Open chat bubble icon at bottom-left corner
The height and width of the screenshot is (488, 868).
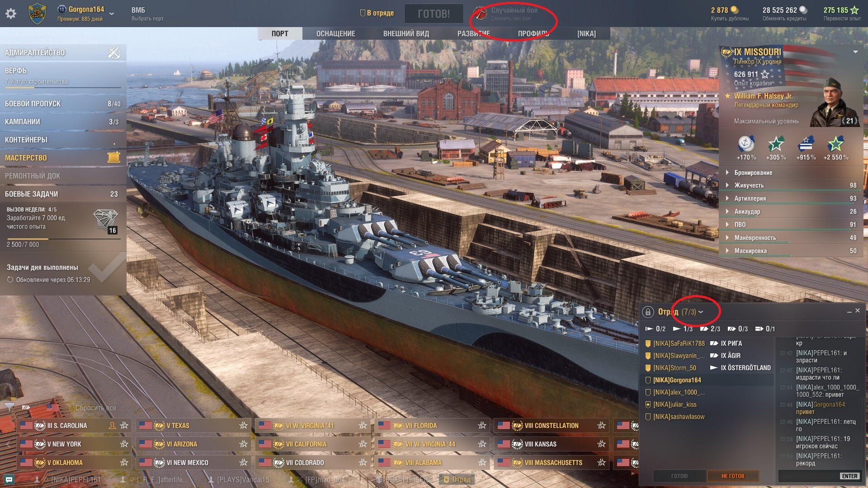9,479
